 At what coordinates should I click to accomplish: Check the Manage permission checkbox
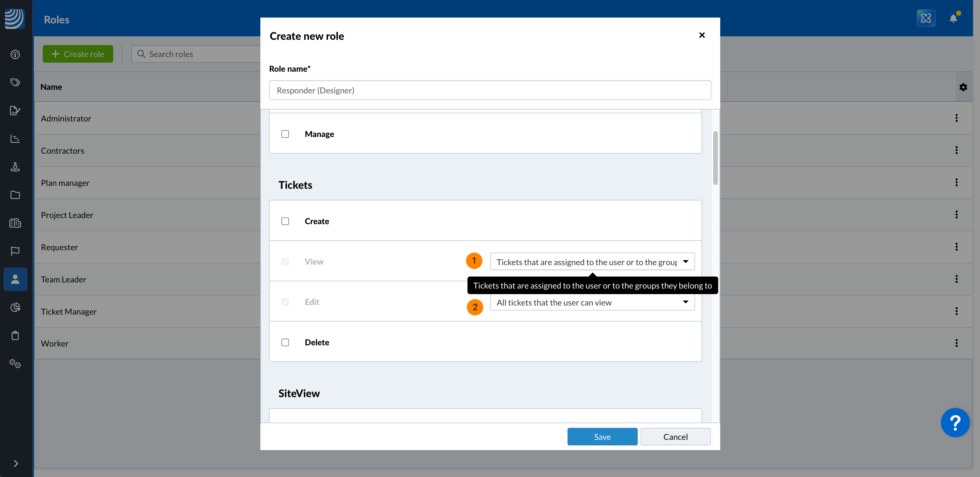coord(285,134)
